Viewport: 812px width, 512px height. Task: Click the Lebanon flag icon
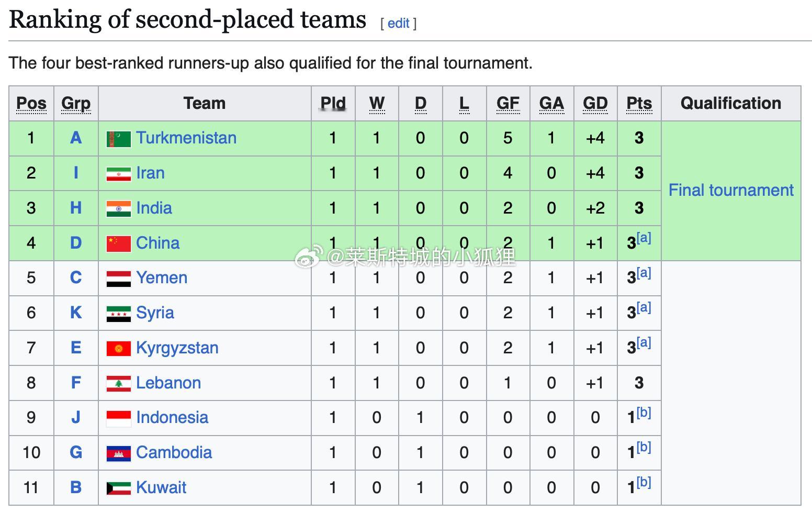[x=118, y=383]
